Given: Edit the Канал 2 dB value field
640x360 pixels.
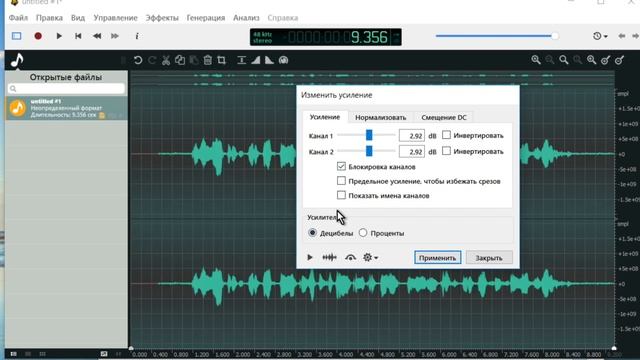Looking at the screenshot, I should 411,151.
